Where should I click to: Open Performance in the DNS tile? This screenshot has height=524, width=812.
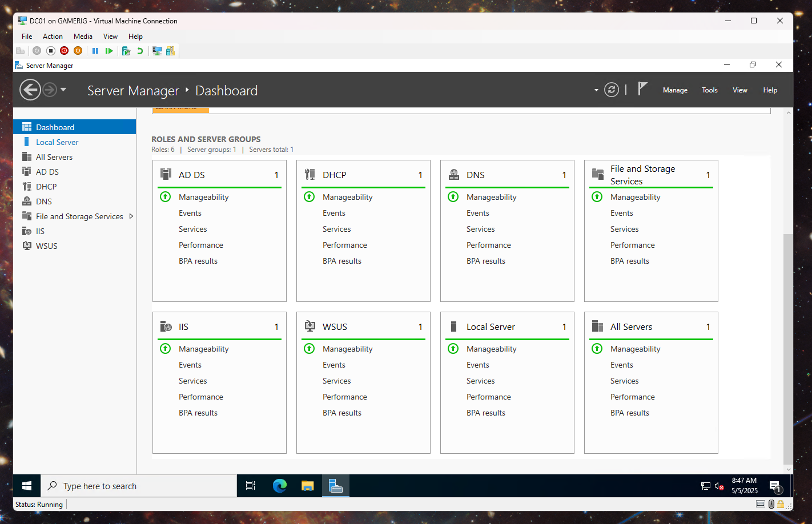pos(489,245)
